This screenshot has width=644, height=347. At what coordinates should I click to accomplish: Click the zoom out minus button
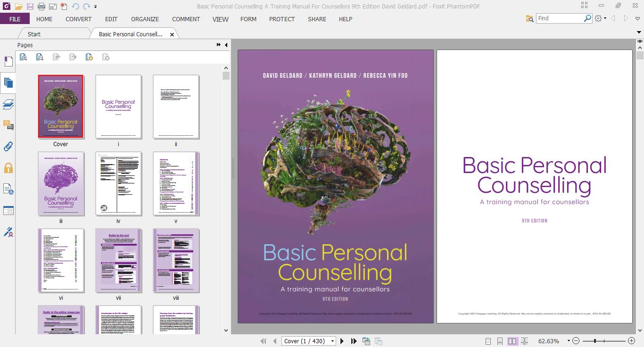(x=576, y=341)
